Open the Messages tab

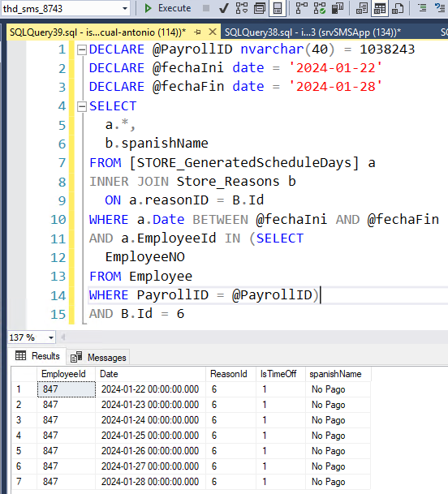98,357
